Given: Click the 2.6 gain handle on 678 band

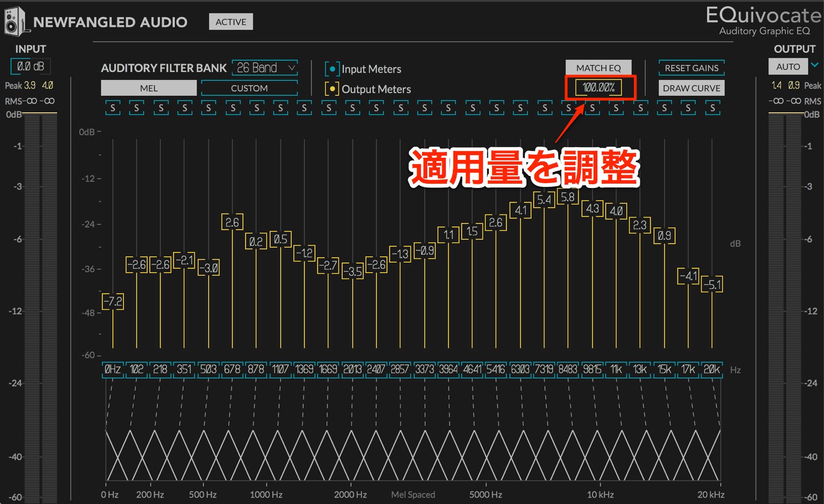Looking at the screenshot, I should (232, 222).
